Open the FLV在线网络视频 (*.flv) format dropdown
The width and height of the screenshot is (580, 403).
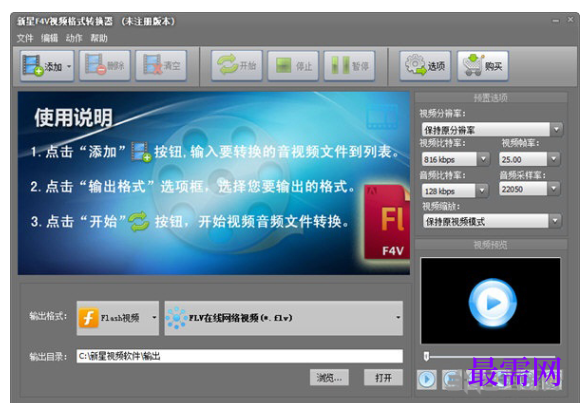click(x=284, y=318)
